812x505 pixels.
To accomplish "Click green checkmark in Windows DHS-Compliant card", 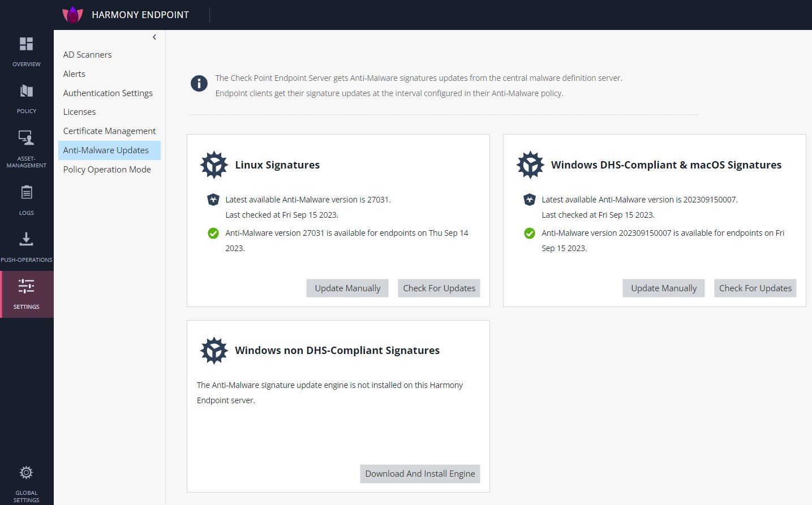I will (x=530, y=233).
